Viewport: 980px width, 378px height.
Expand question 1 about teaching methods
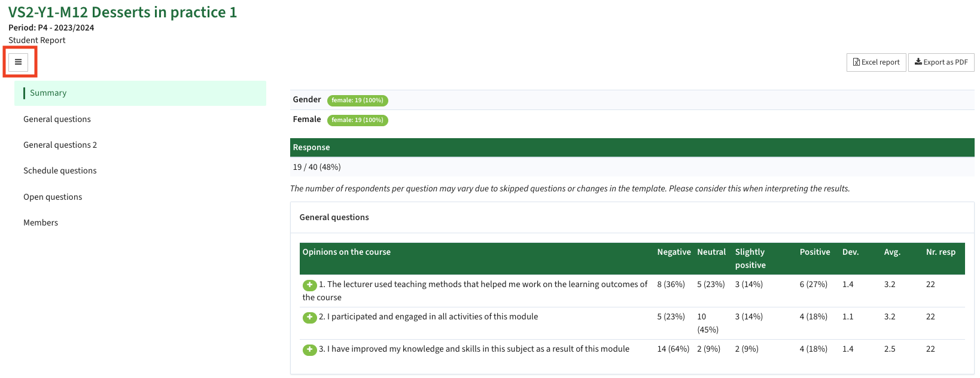click(309, 285)
